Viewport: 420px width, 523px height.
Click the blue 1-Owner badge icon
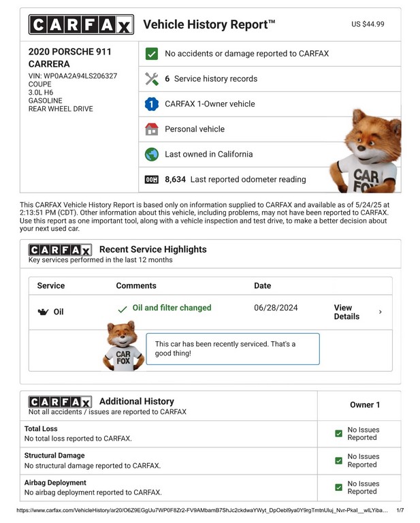click(x=152, y=104)
